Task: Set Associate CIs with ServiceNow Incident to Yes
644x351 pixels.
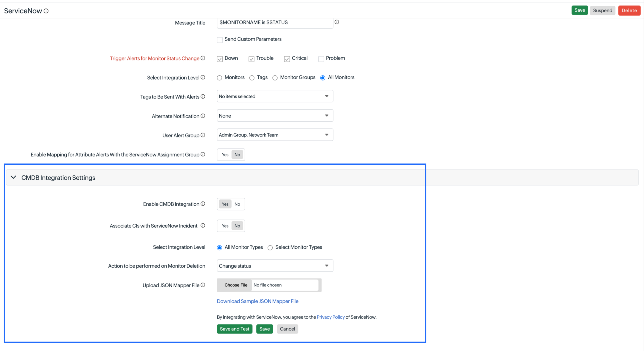Action: click(225, 226)
